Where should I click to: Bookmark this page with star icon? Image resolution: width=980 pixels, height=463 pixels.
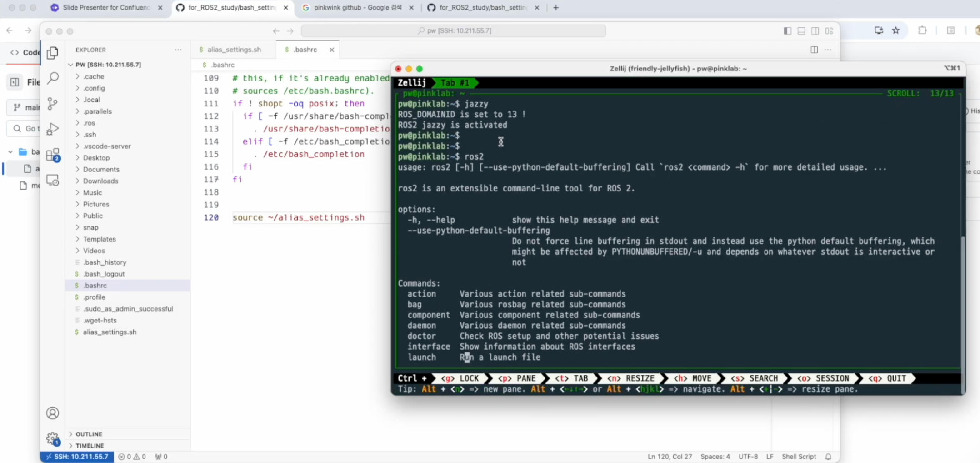pos(895,30)
